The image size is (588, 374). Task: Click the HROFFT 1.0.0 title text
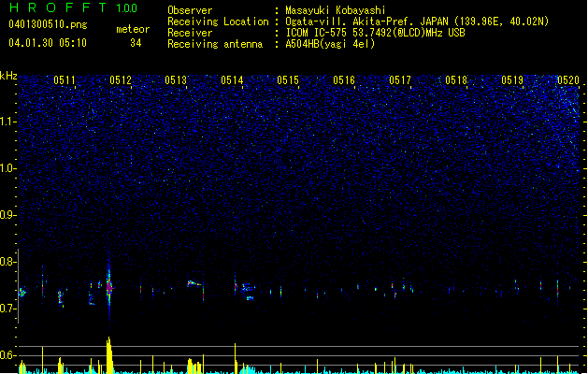pos(73,7)
